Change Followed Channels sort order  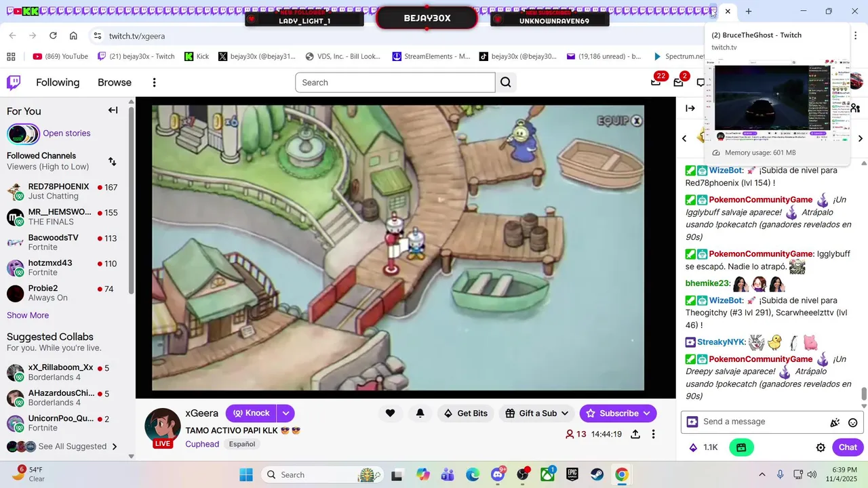[113, 161]
